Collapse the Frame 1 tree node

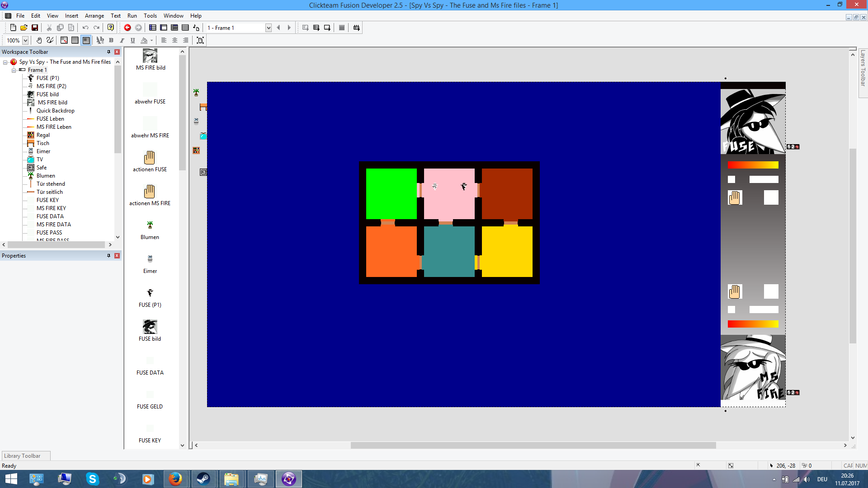(14, 70)
